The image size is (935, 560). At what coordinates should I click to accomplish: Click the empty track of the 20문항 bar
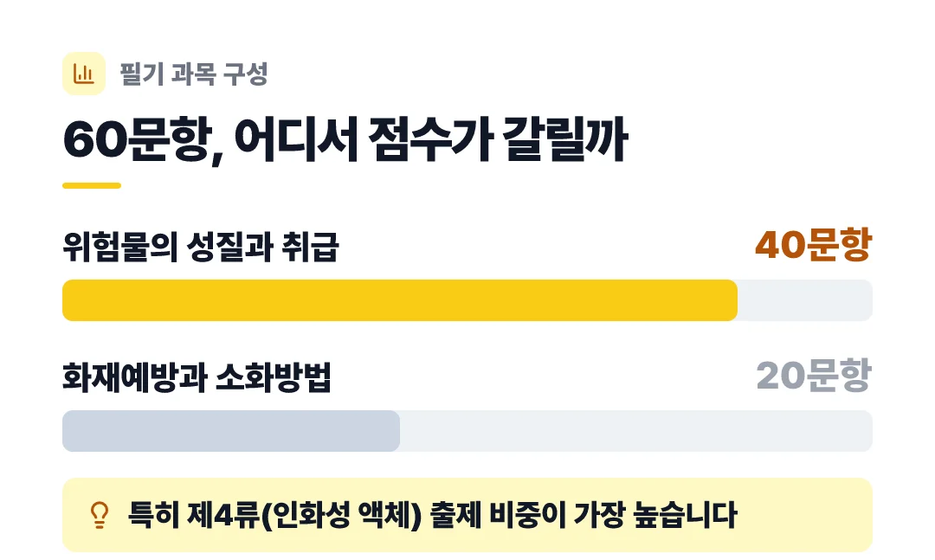[636, 430]
